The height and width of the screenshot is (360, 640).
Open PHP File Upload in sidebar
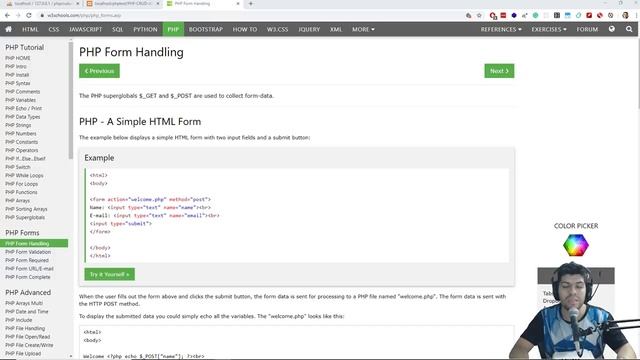[x=23, y=353]
